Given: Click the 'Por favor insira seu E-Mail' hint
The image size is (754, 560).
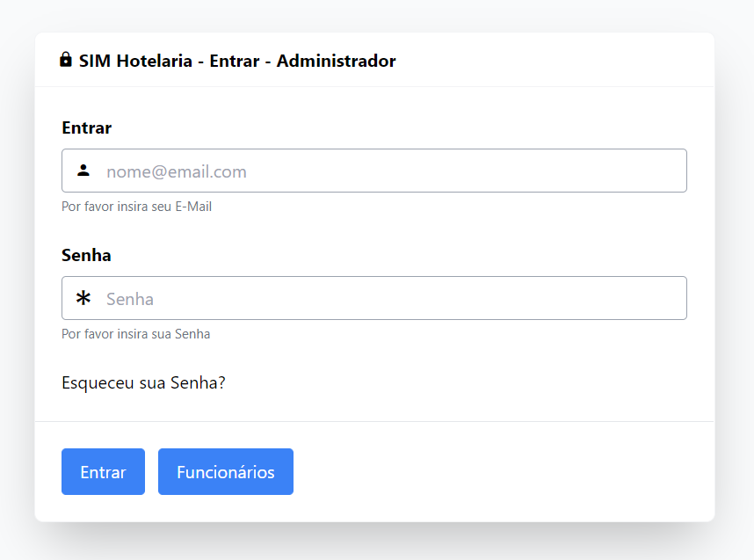Looking at the screenshot, I should [136, 207].
